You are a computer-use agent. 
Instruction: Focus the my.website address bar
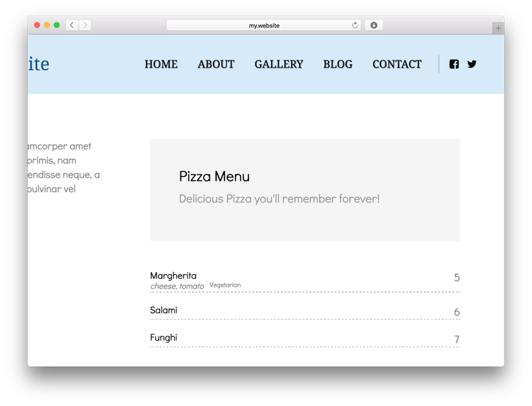264,25
